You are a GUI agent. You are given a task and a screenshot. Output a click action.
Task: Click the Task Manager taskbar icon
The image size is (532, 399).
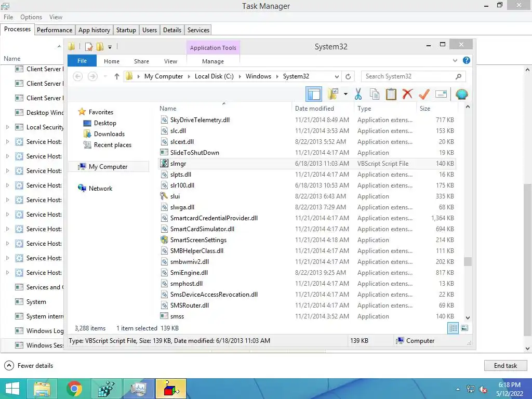pyautogui.click(x=138, y=389)
